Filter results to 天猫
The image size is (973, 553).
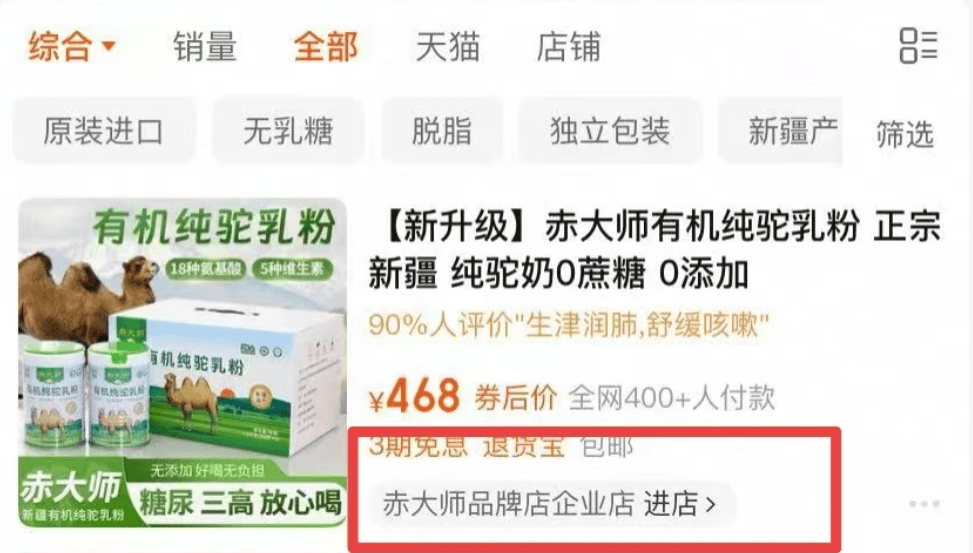click(447, 47)
